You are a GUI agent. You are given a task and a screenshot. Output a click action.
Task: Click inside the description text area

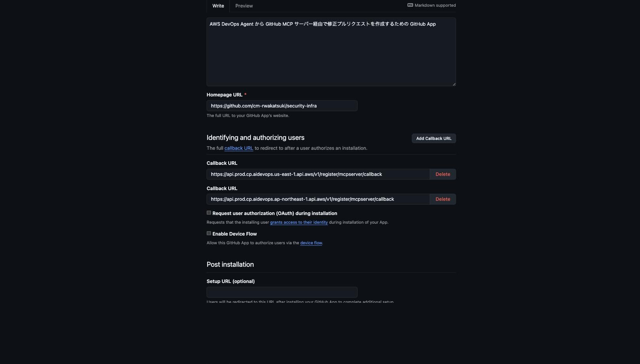331,52
